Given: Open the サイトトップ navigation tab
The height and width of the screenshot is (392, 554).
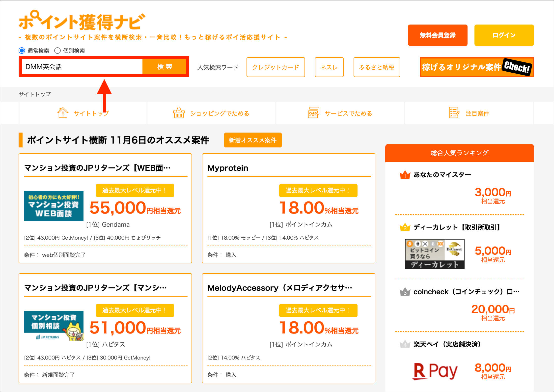Looking at the screenshot, I should pos(83,113).
